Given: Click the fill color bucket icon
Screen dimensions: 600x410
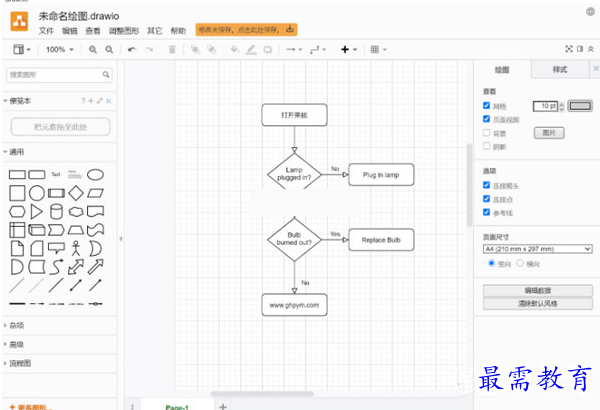Looking at the screenshot, I should [x=235, y=49].
